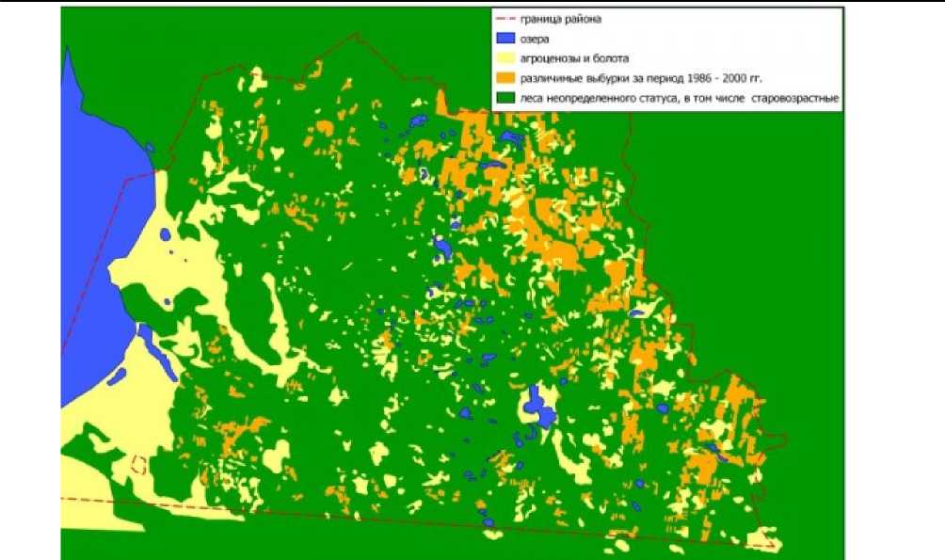This screenshot has width=945, height=560.
Task: Click the dashed граница района legend line
Action: [x=506, y=19]
